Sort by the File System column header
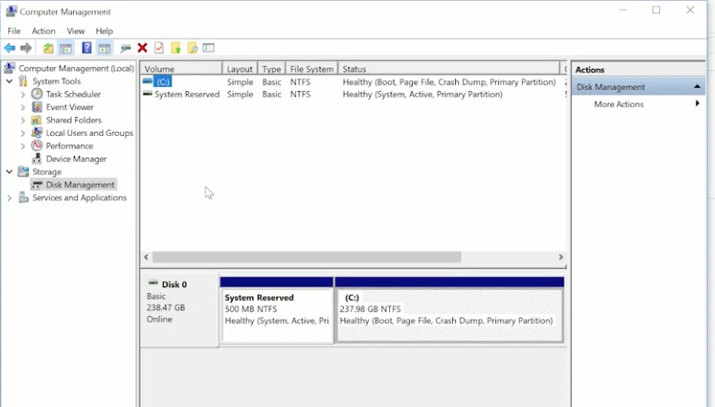 312,69
